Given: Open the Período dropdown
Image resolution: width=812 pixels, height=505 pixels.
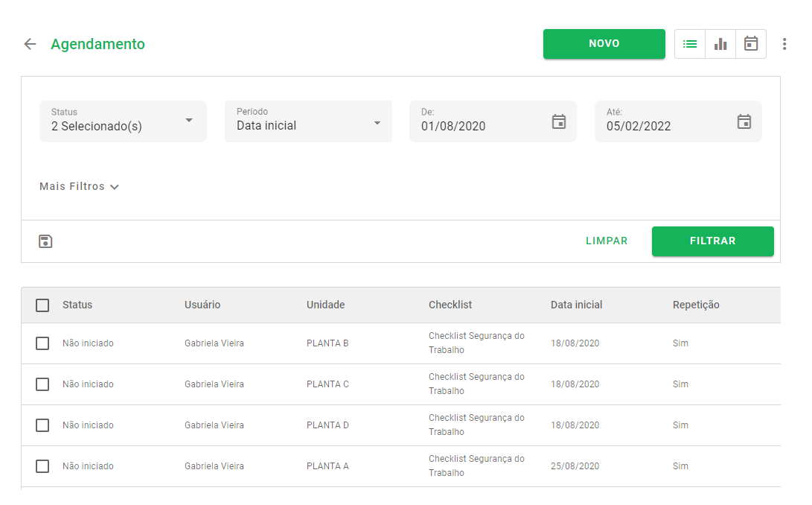Looking at the screenshot, I should pyautogui.click(x=308, y=121).
